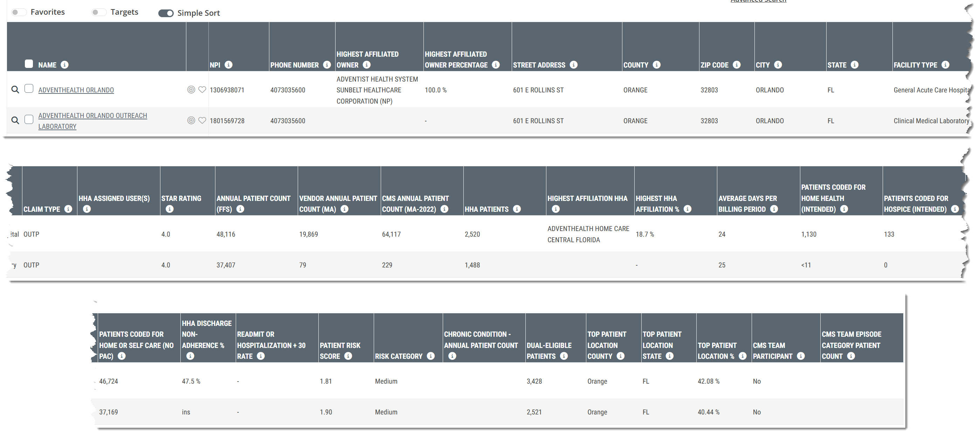
Task: Sort by Facility Type column header
Action: click(915, 65)
